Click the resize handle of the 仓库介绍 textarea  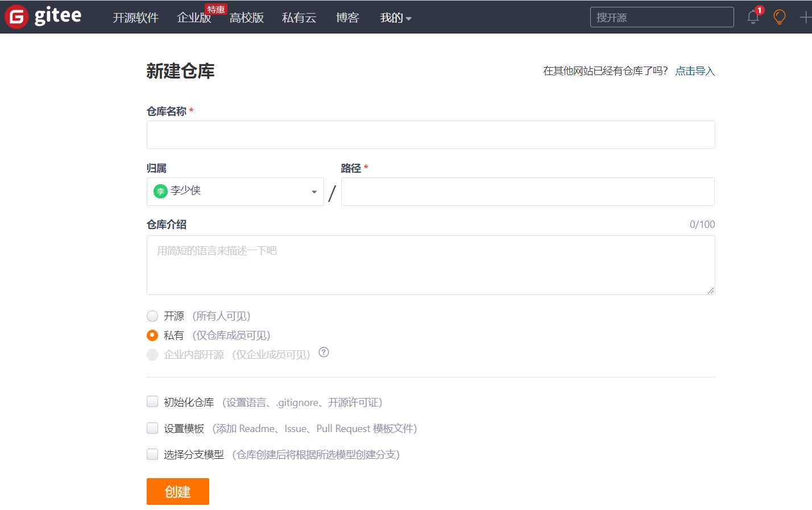pyautogui.click(x=711, y=291)
